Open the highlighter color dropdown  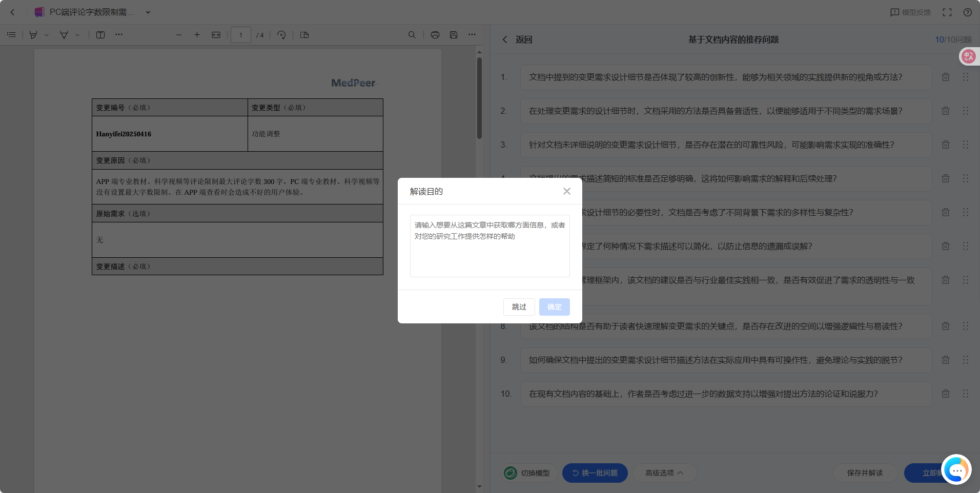[46, 35]
